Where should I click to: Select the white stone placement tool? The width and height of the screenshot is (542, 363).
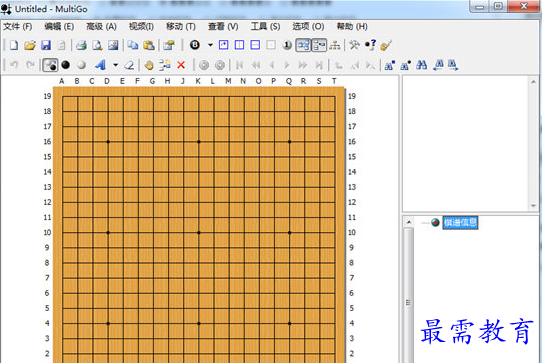click(82, 65)
